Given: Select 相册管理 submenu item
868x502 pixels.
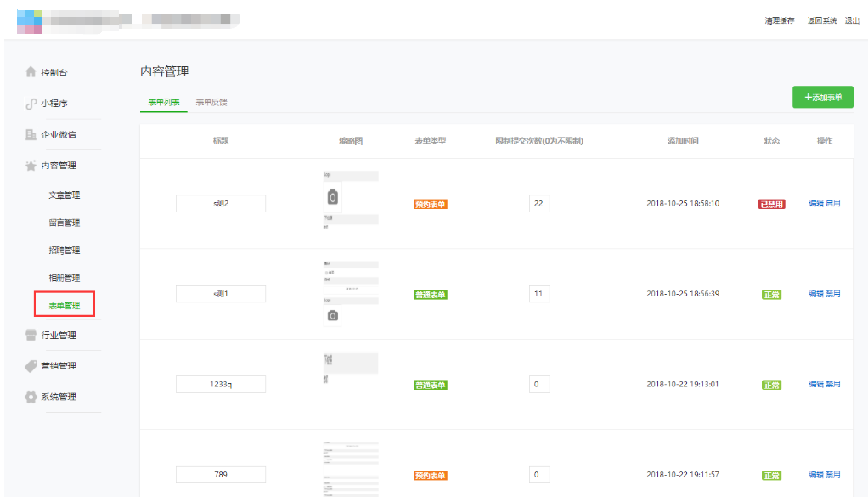Looking at the screenshot, I should tap(65, 278).
